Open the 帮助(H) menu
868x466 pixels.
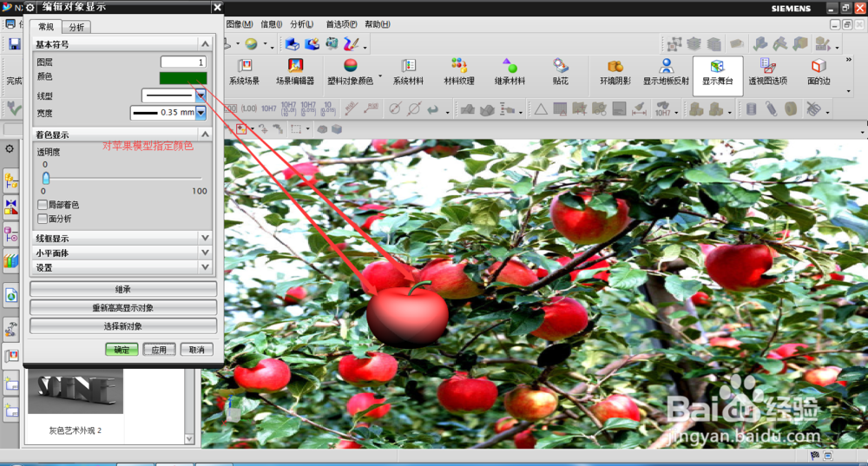(x=377, y=23)
